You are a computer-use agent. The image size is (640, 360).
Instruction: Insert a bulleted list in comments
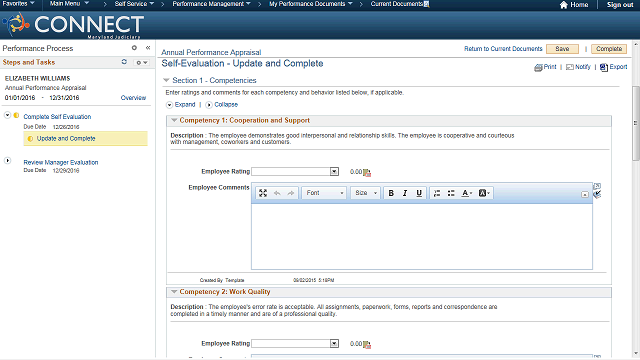(451, 193)
